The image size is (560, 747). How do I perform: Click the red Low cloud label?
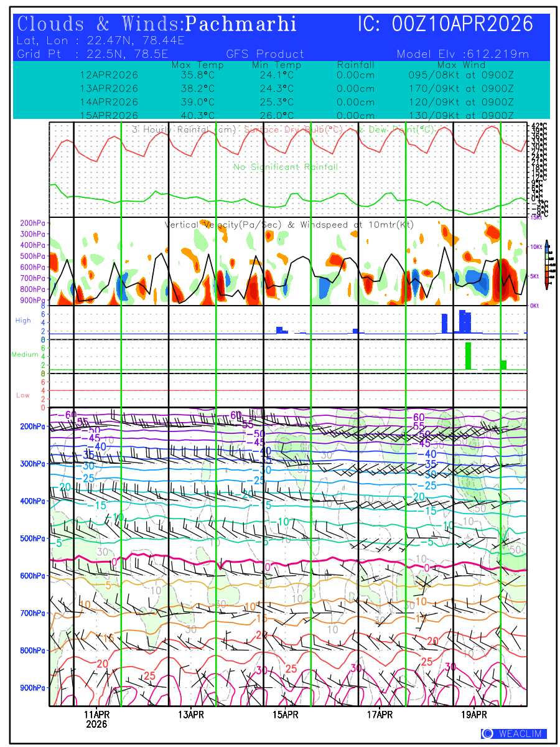point(22,395)
